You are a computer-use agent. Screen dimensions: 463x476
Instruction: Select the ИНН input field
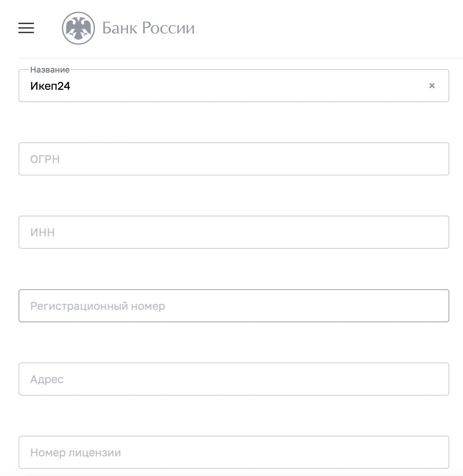234,232
